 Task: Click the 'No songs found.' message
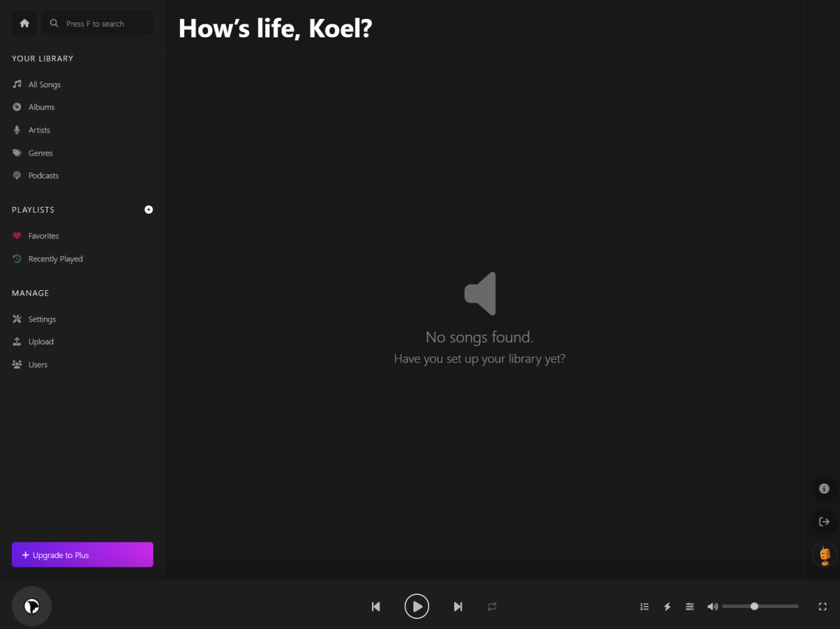pos(480,337)
